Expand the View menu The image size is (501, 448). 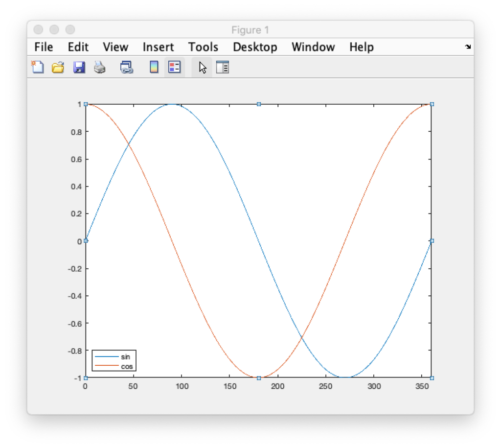115,47
